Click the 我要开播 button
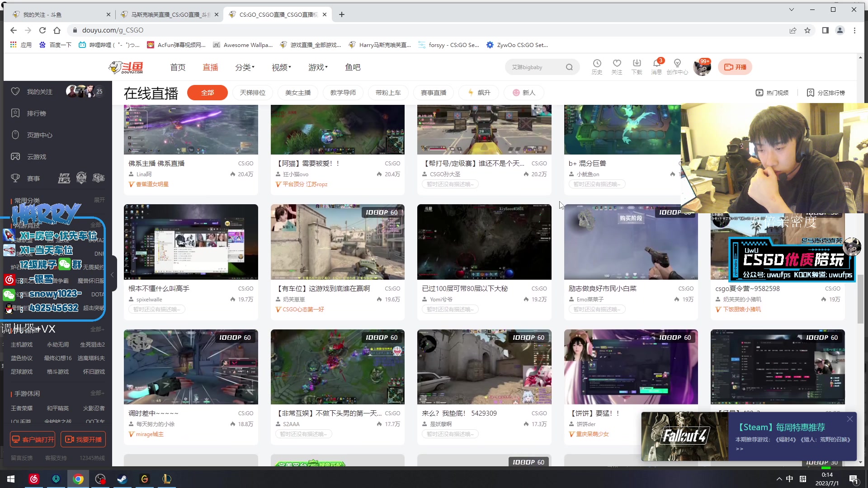This screenshot has height=488, width=868. (83, 439)
